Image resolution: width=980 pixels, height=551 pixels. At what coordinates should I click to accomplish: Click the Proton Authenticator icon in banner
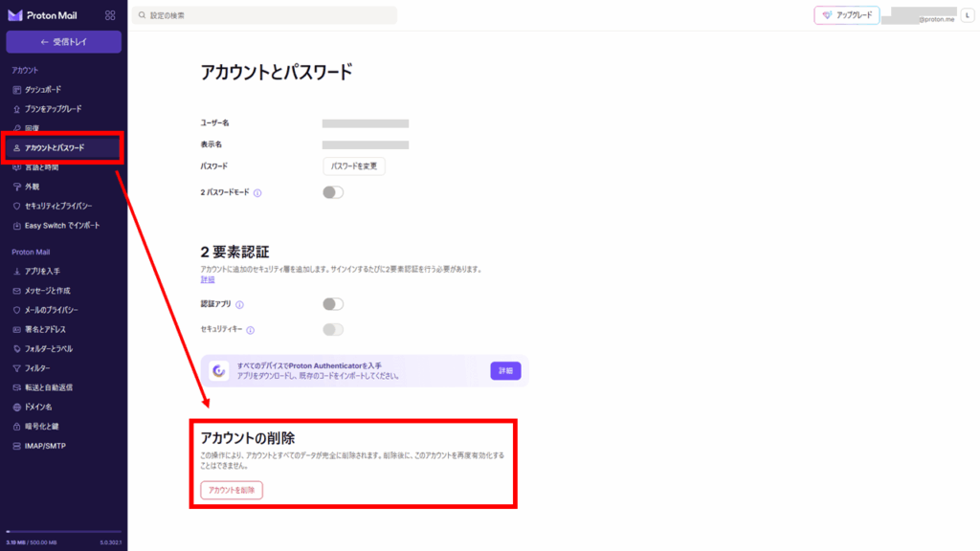(219, 370)
